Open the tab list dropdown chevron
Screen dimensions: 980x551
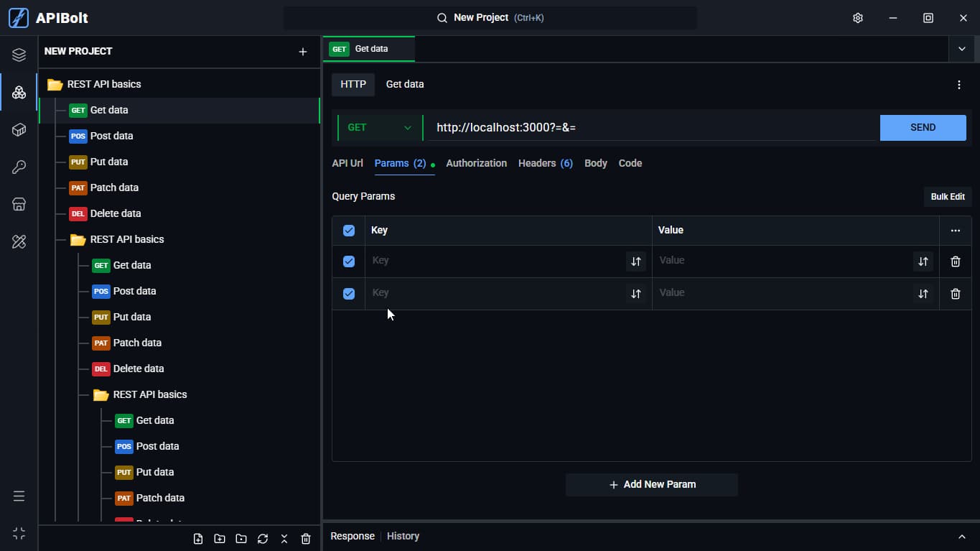click(x=962, y=49)
